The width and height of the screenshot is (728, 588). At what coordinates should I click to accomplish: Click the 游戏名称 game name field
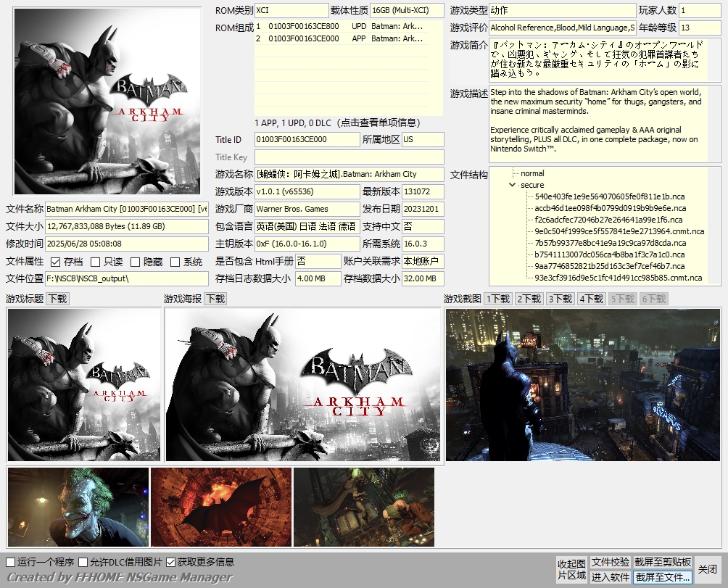[x=349, y=174]
